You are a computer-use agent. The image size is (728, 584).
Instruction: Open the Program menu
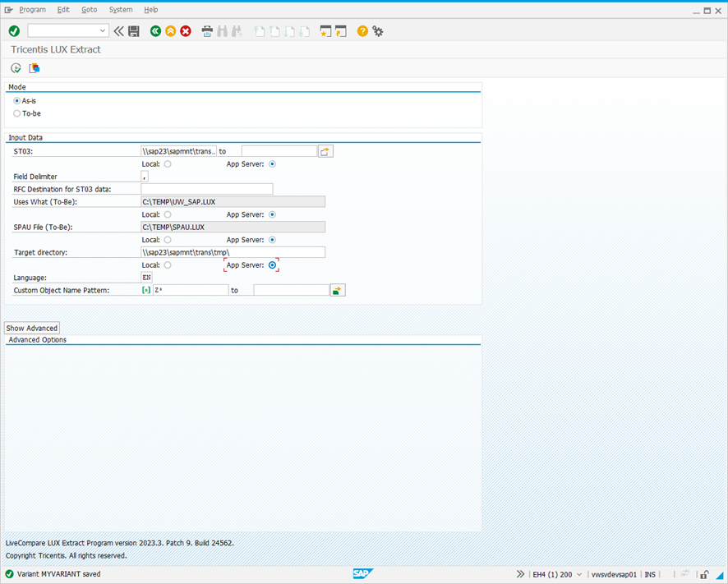click(x=32, y=9)
